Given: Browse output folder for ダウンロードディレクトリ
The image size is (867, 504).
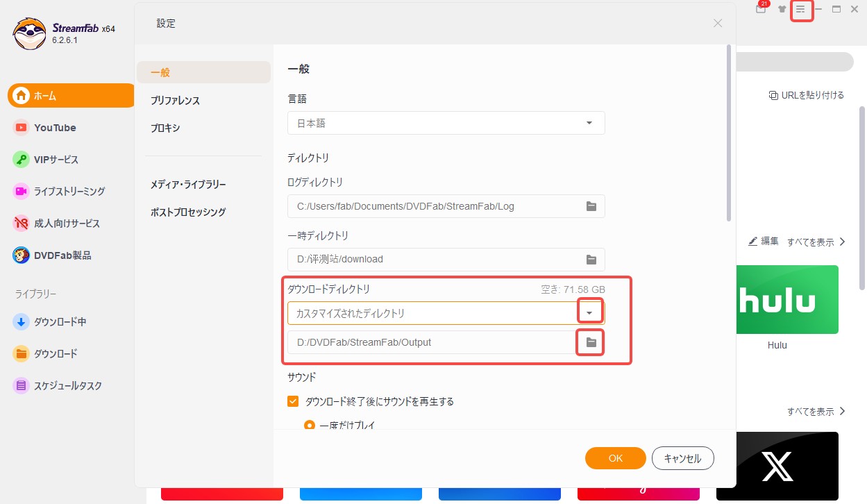Looking at the screenshot, I should [x=589, y=342].
